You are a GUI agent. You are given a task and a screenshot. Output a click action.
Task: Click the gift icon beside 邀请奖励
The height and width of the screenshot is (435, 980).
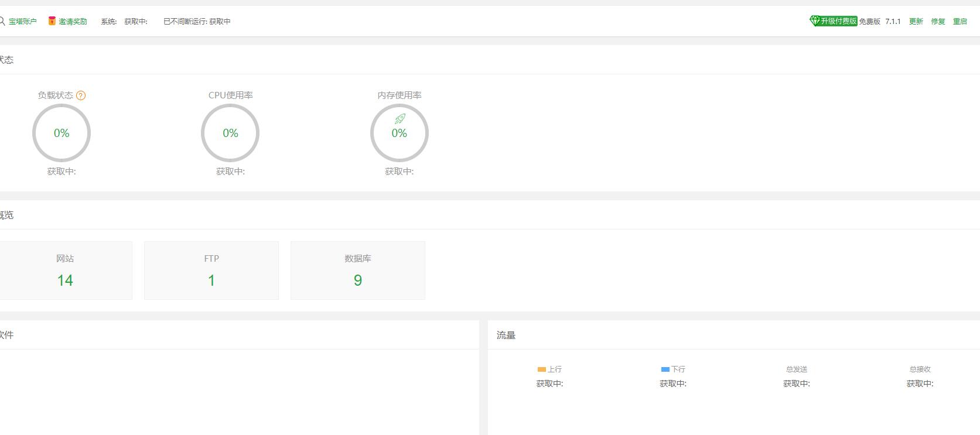pos(52,21)
